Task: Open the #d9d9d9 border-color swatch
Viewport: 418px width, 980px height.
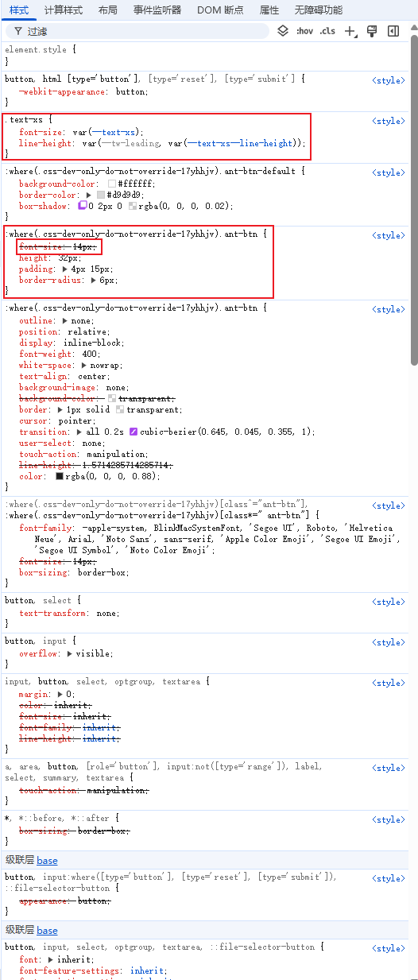Action: 101,195
